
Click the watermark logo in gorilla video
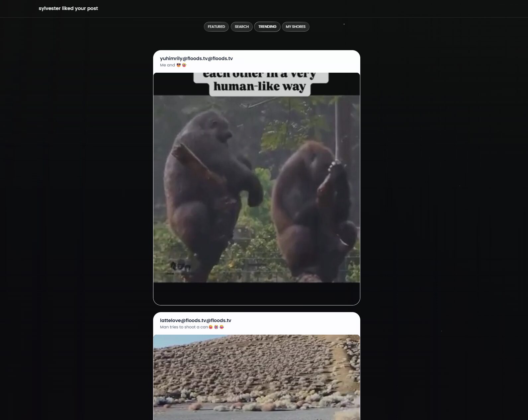180,266
